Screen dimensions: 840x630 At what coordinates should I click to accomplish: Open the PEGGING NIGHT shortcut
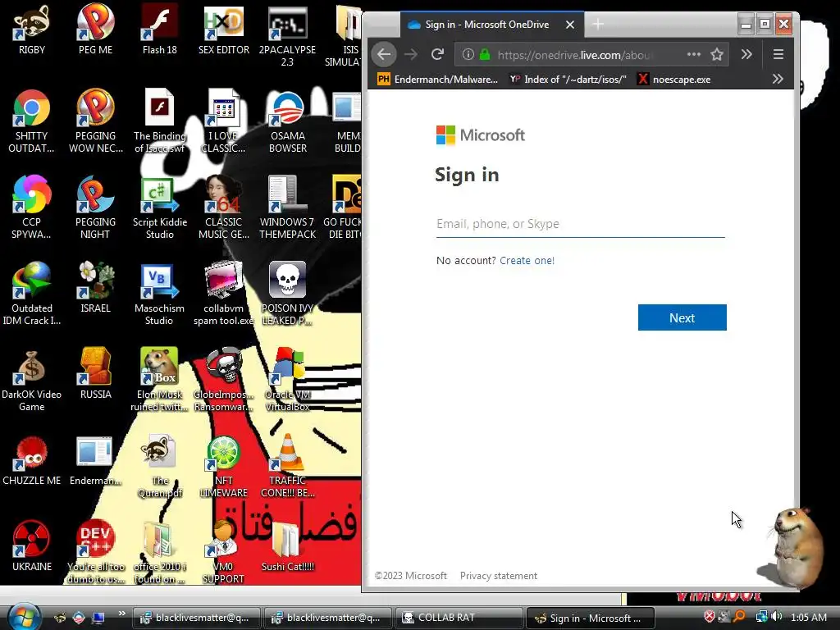tap(95, 208)
